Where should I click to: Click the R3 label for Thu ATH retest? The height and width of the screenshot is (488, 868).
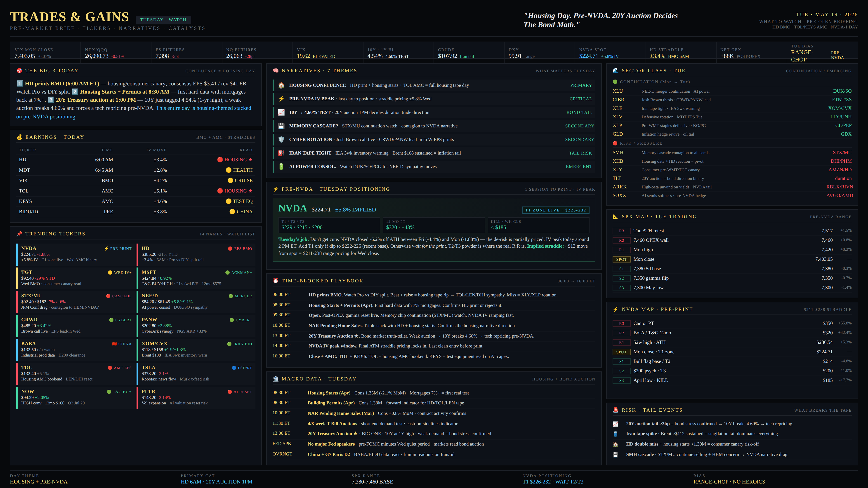(x=621, y=231)
